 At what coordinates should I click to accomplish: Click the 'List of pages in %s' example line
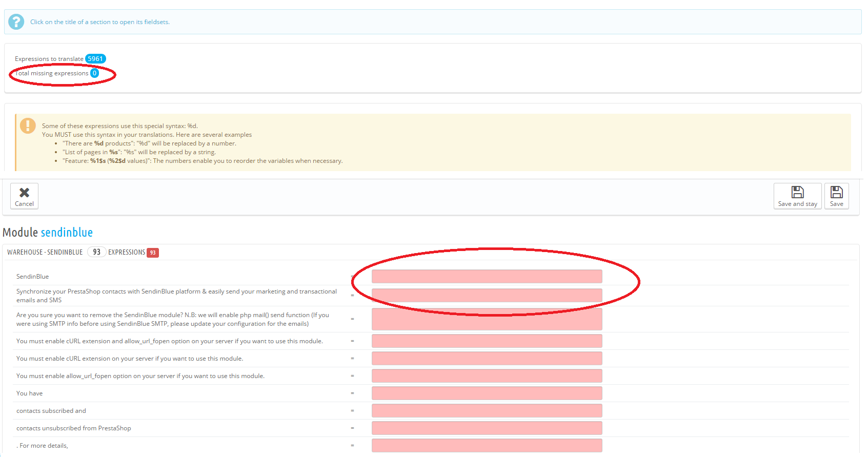point(139,152)
